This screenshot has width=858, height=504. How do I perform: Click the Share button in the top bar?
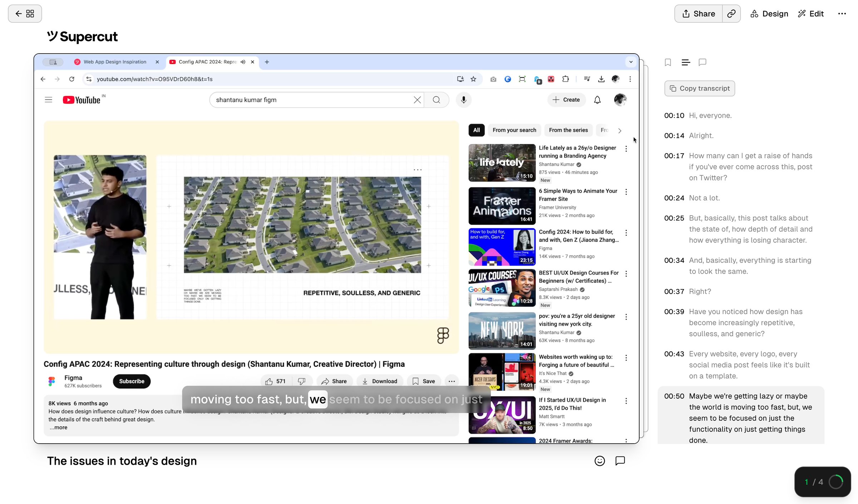(x=699, y=14)
